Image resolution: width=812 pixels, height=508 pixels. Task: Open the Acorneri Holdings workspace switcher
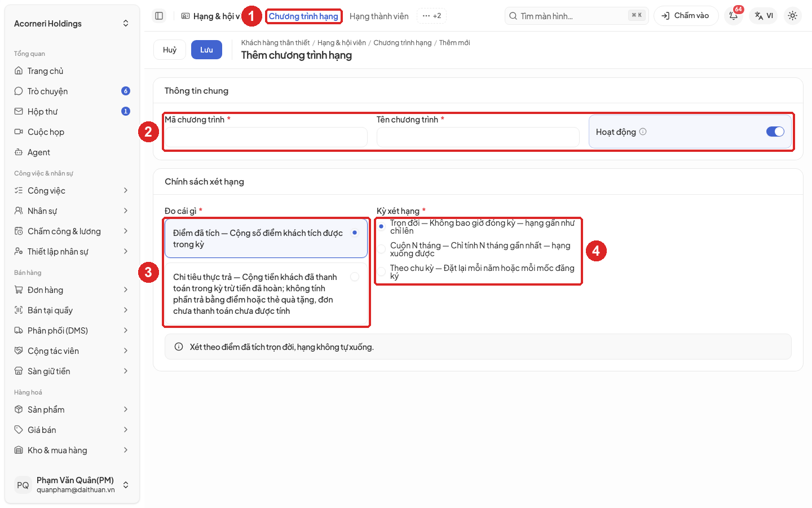coord(72,24)
